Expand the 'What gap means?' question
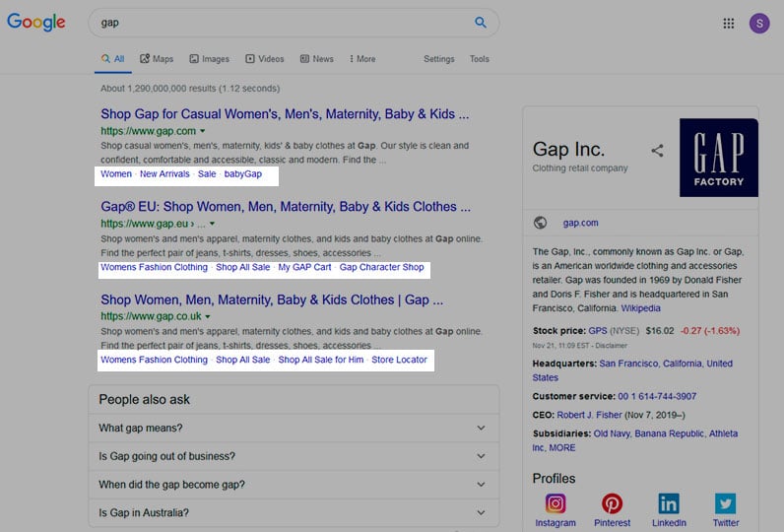784x532 pixels. click(294, 428)
